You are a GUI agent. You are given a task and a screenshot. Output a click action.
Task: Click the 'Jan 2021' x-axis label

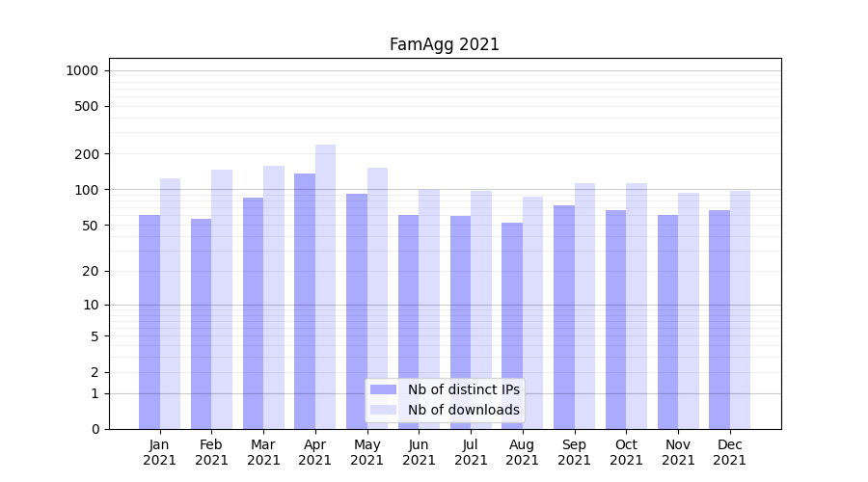tap(160, 452)
